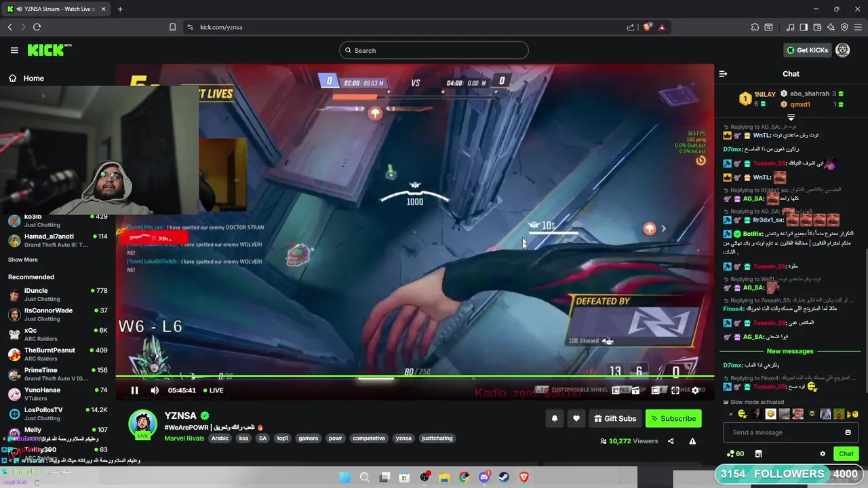
Task: Click the browser back arrow
Action: pyautogui.click(x=10, y=27)
